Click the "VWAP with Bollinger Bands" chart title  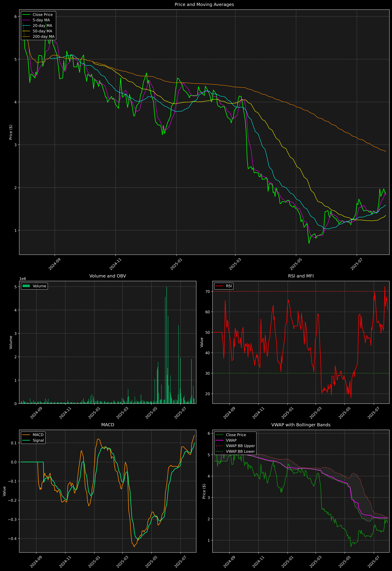[x=301, y=425]
